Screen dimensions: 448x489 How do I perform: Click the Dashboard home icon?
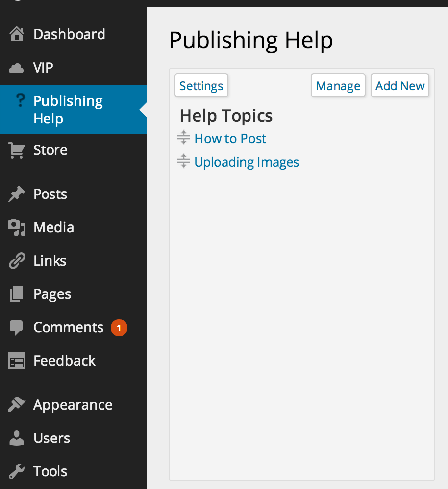(16, 33)
